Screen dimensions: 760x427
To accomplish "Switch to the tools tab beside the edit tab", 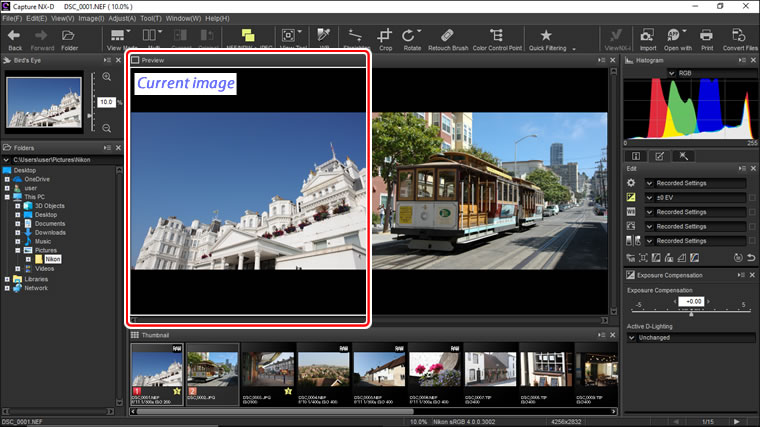I will point(683,156).
